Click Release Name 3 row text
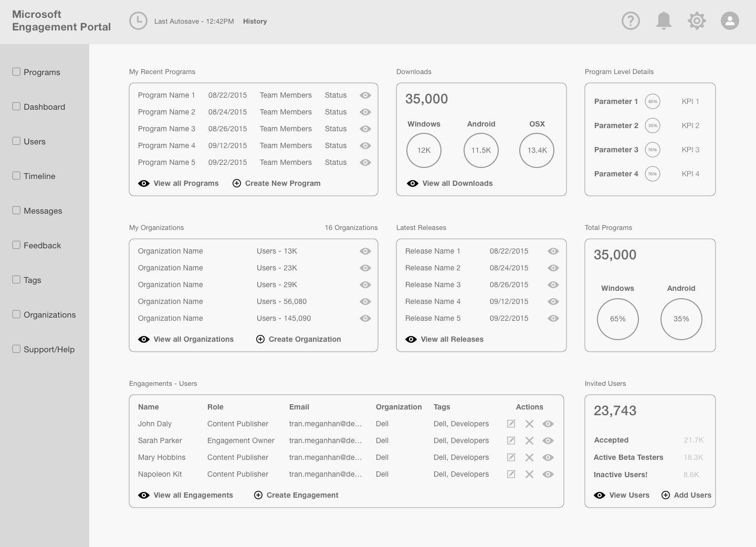 433,285
